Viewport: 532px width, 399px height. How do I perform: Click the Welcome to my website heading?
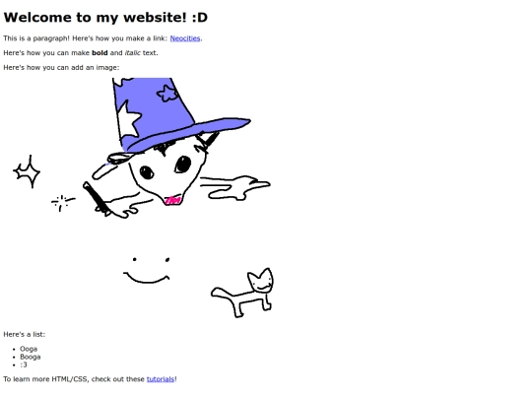pos(105,18)
